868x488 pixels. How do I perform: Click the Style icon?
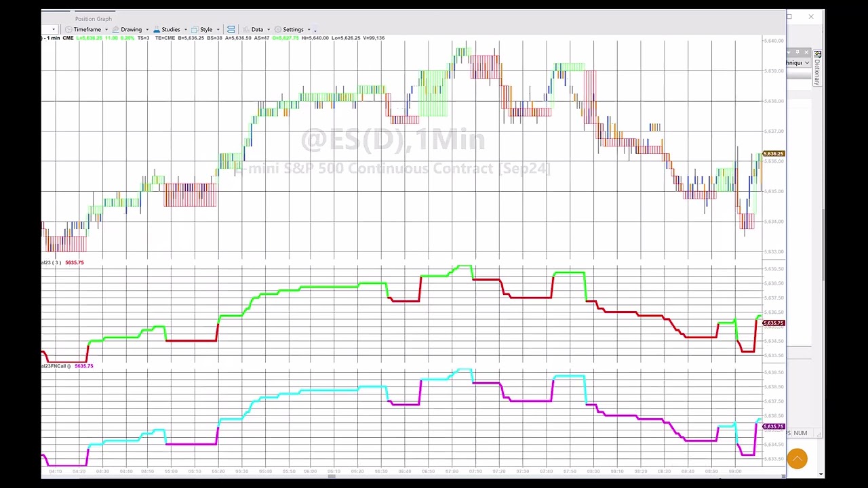pyautogui.click(x=195, y=29)
